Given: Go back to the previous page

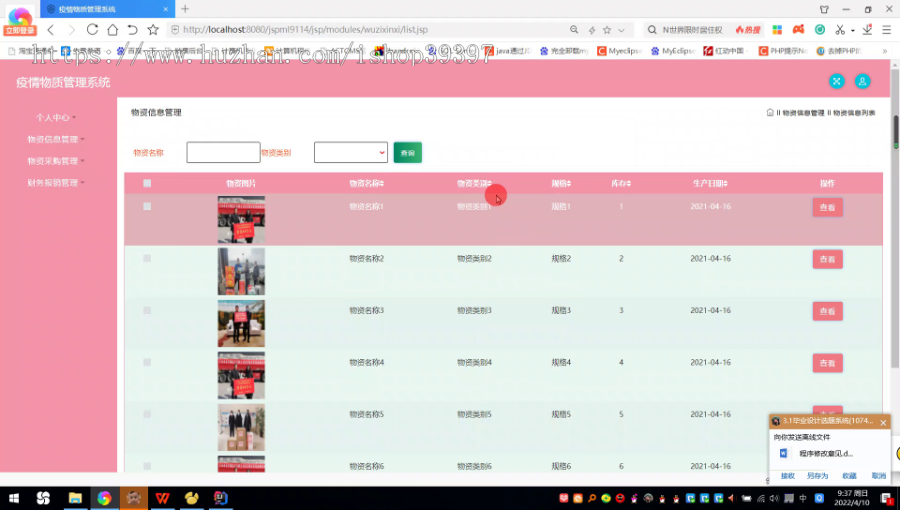Looking at the screenshot, I should coord(51,30).
